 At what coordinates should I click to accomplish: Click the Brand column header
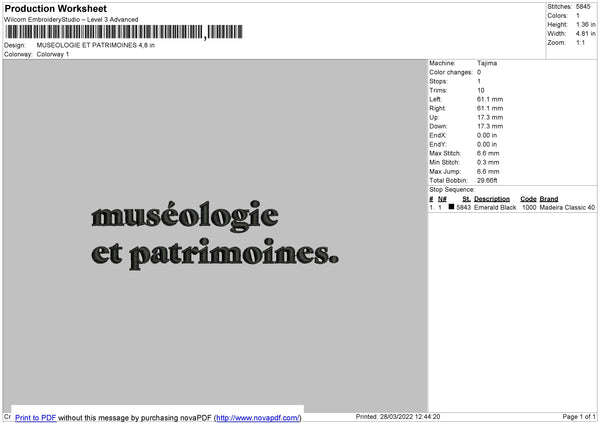[549, 198]
